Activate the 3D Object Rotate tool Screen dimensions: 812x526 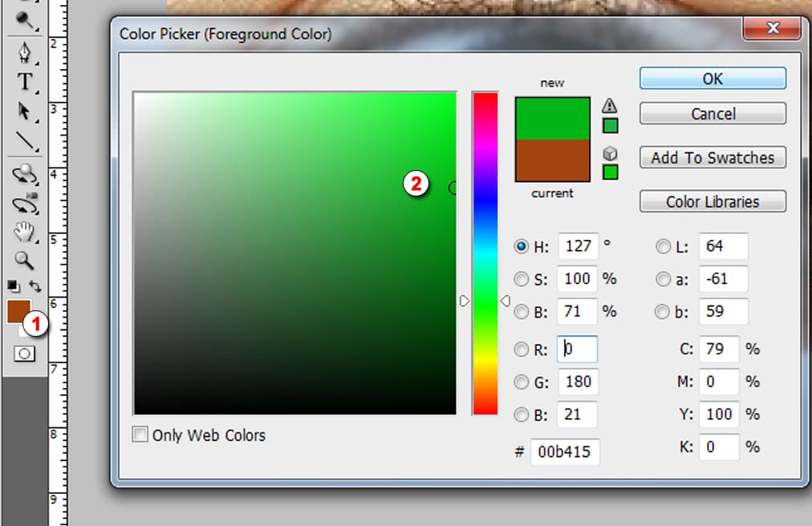pyautogui.click(x=25, y=173)
